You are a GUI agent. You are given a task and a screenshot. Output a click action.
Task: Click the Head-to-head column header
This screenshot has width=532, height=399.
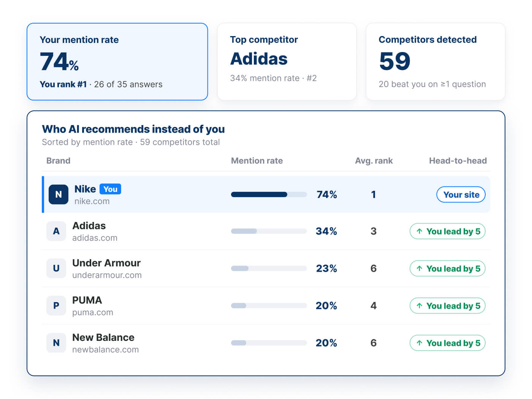click(458, 161)
